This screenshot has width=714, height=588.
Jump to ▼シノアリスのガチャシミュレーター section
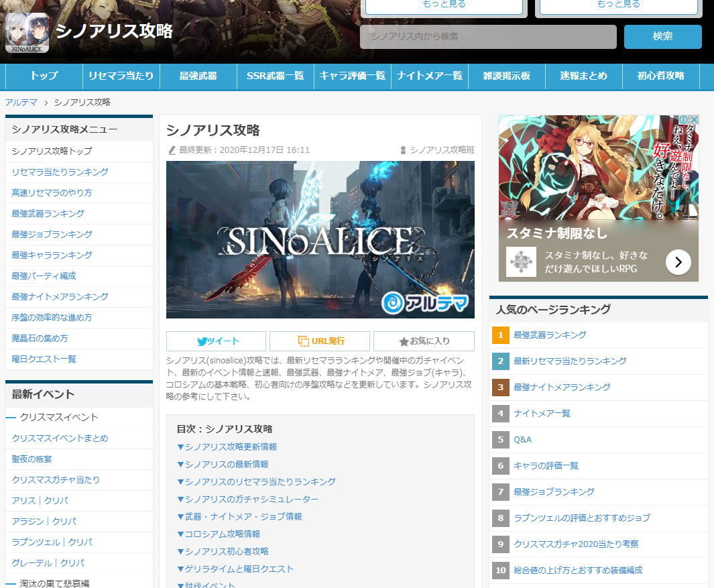click(x=247, y=499)
